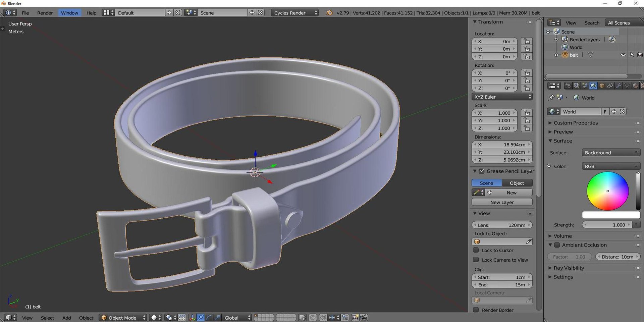Screen dimensions: 644x322
Task: Expand the belt item in the outliner
Action: click(556, 55)
